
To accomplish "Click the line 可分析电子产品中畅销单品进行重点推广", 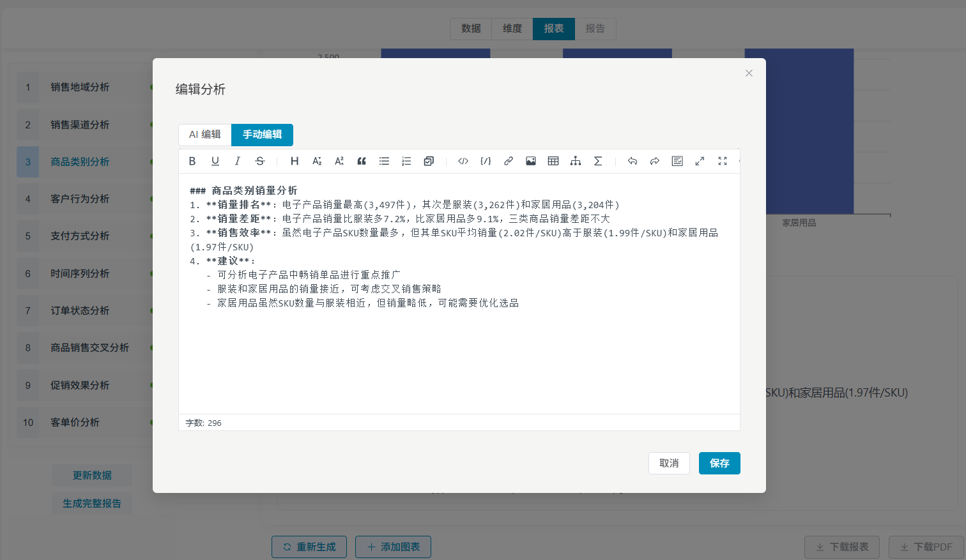I will click(303, 275).
